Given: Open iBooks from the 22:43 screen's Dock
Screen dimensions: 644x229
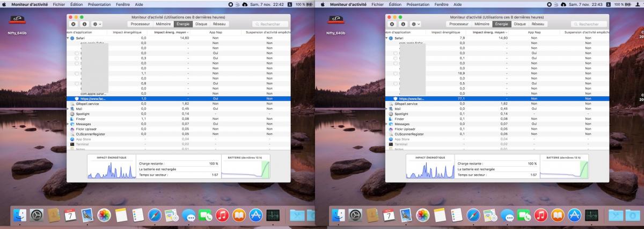Looking at the screenshot, I should 558,215.
